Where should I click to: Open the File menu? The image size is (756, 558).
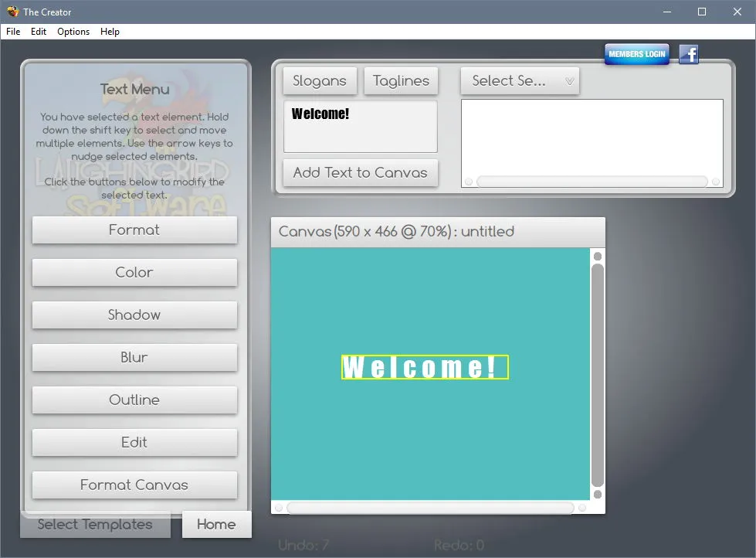[13, 32]
